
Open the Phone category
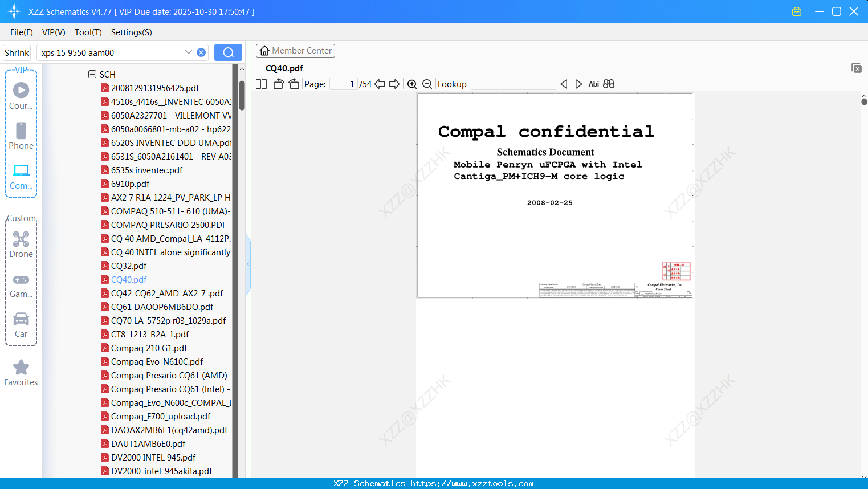coord(21,136)
